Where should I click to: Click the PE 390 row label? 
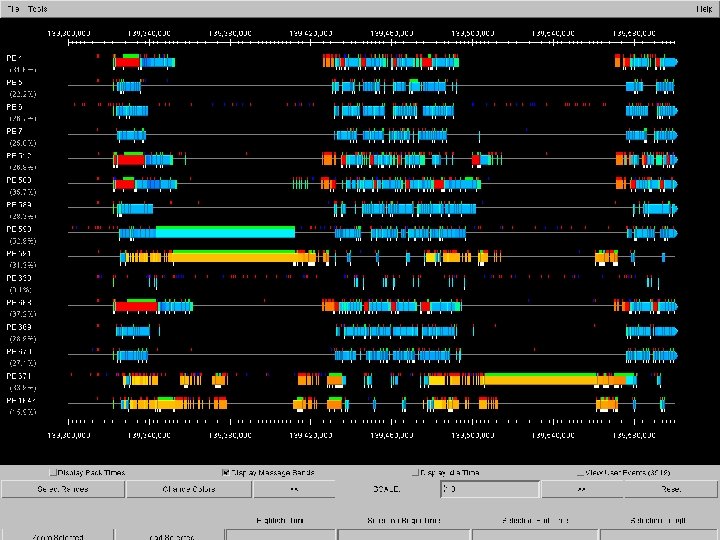pos(19,278)
